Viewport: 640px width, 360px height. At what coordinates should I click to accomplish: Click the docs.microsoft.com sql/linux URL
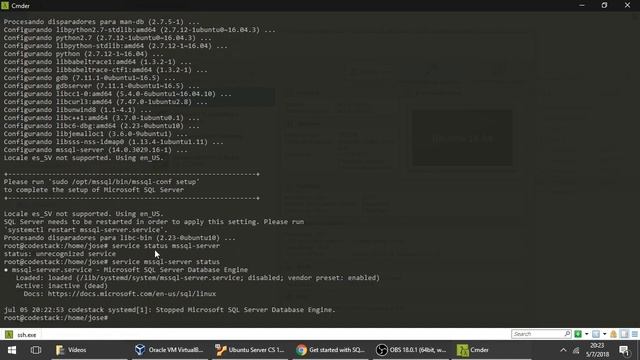point(132,293)
